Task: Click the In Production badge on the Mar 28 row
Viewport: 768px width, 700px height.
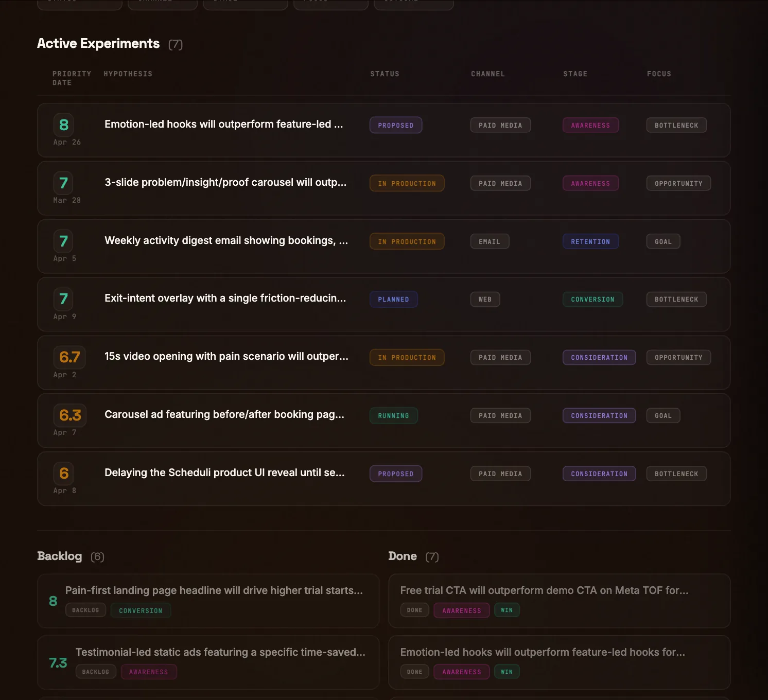Action: (x=407, y=183)
